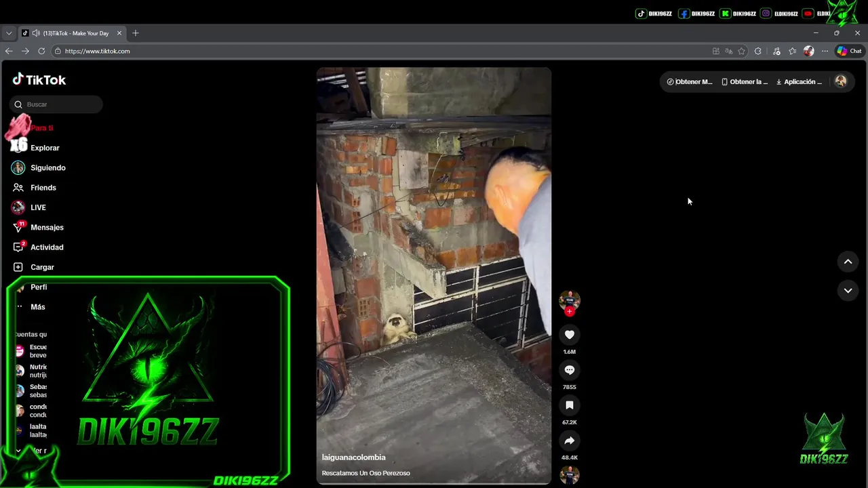
Task: Click the TikTok logo
Action: tap(39, 79)
